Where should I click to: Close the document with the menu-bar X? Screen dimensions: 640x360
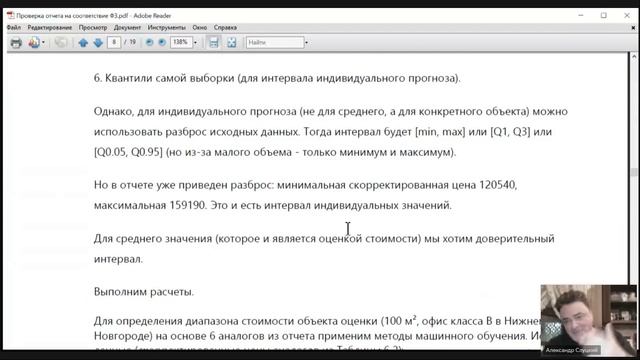pyautogui.click(x=633, y=28)
